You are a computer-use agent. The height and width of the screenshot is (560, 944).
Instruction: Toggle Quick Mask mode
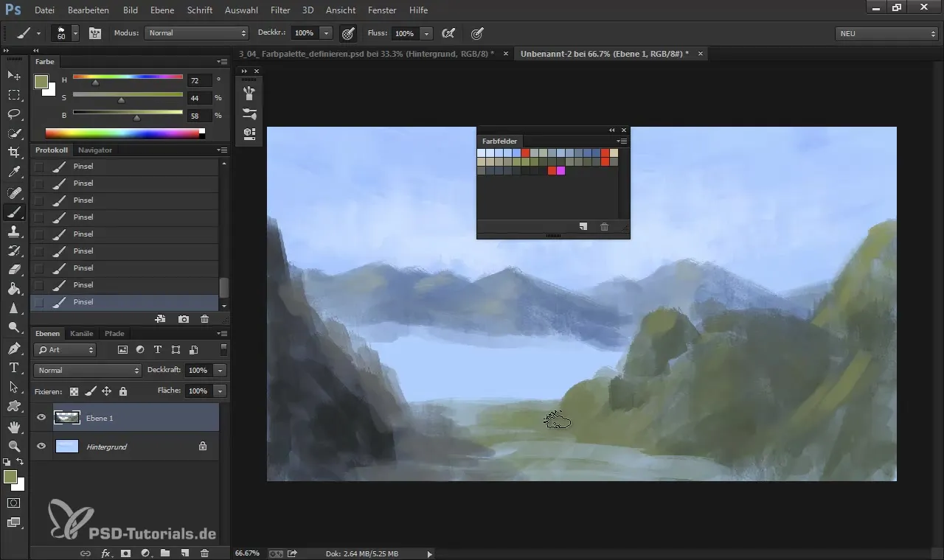click(x=13, y=503)
